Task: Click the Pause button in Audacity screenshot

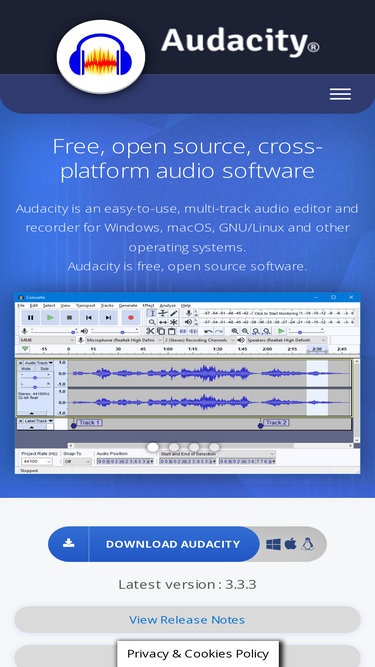Action: click(31, 317)
